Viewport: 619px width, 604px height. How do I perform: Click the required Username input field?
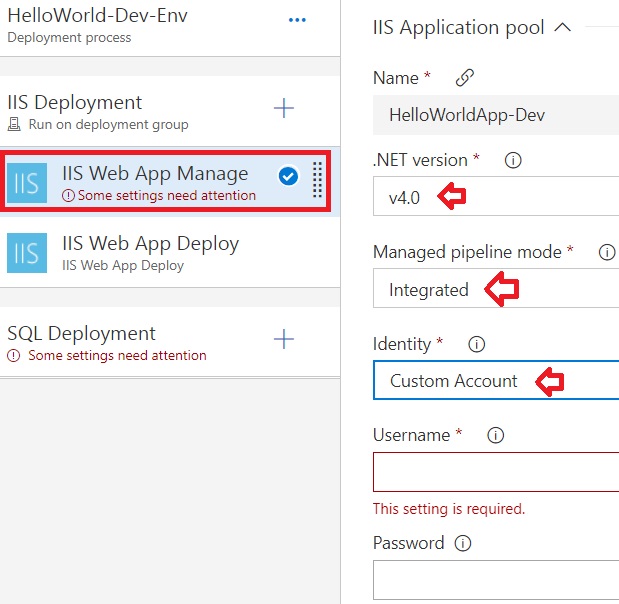pos(496,472)
